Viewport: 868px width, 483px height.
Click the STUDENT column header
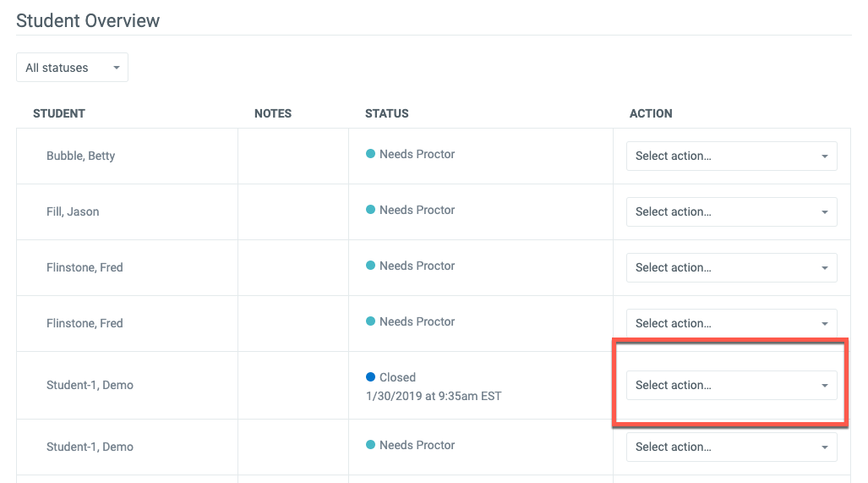tap(59, 113)
